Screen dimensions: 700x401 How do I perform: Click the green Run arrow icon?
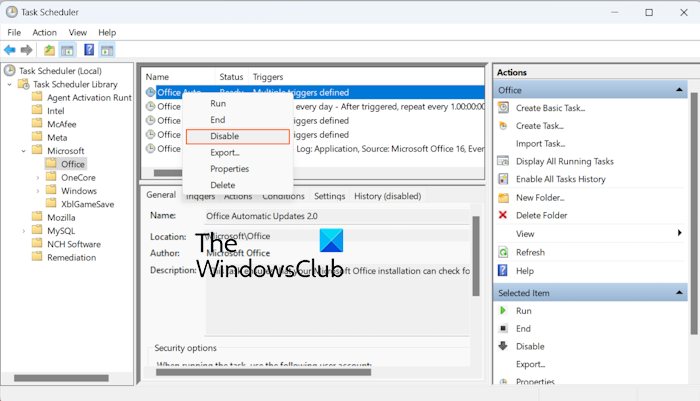[503, 310]
